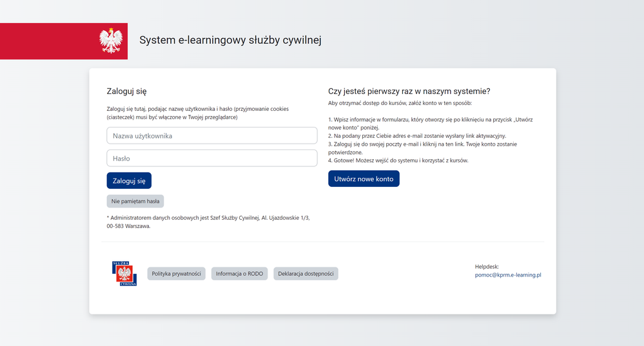The image size is (644, 346).
Task: Click the Nie pamiętam hasła button
Action: 135,201
